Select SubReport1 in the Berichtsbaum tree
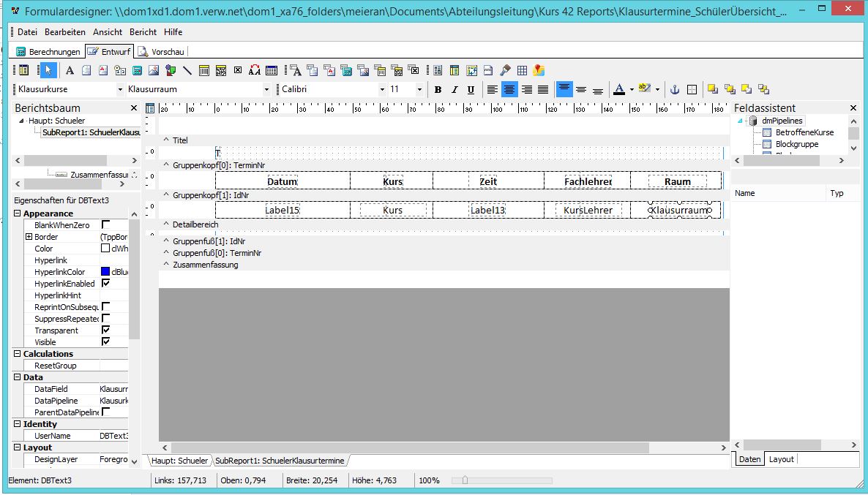Screen dimensions: 868x495 point(91,132)
